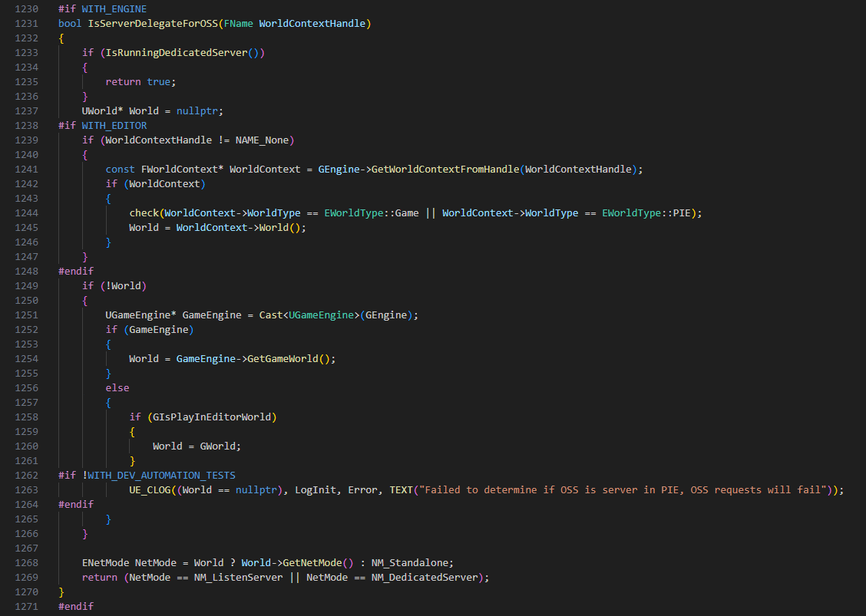Image resolution: width=866 pixels, height=616 pixels.
Task: Click the GIsPlayInEditorWorld variable
Action: (212, 417)
